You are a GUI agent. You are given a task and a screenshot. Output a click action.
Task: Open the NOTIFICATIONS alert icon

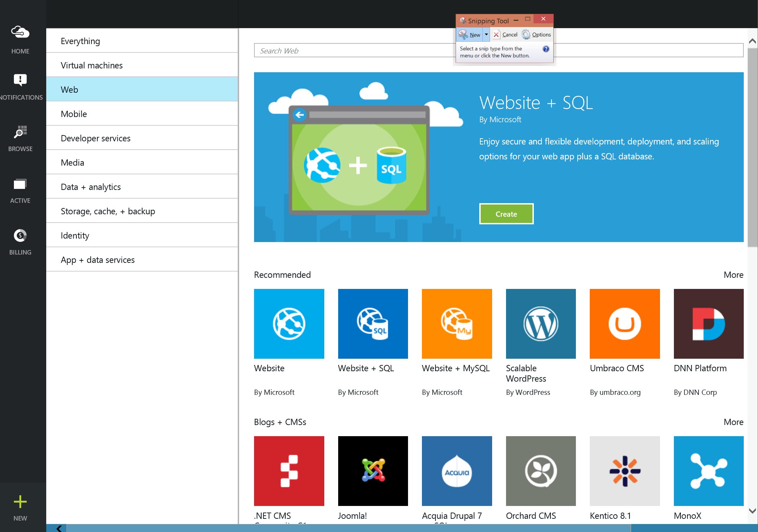click(20, 80)
